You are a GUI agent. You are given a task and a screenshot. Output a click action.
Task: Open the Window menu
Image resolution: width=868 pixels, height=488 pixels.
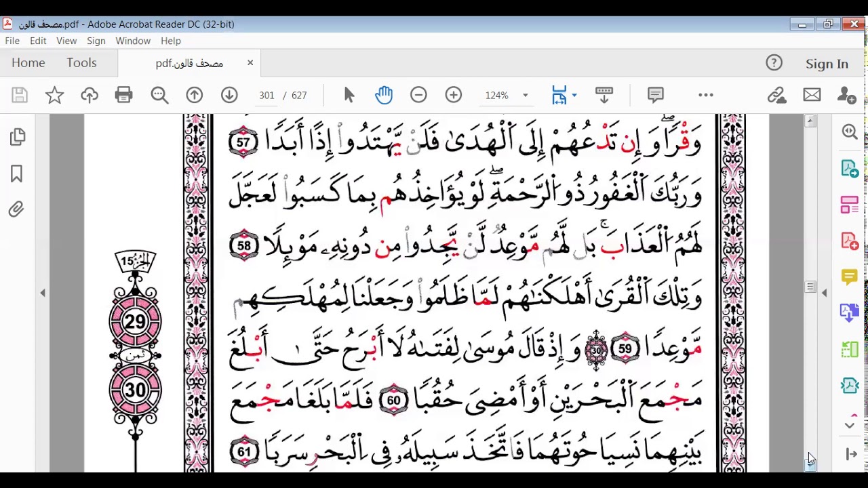click(x=133, y=41)
